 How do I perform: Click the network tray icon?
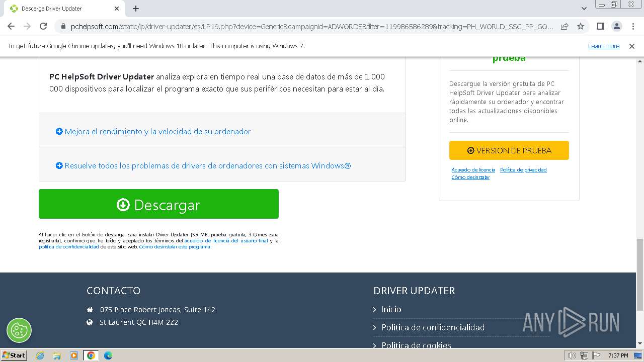(x=584, y=355)
